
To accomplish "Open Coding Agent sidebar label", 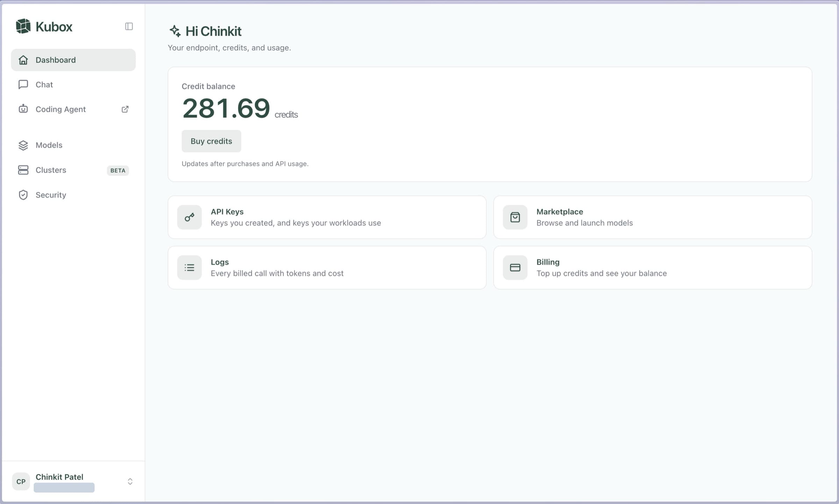I will [60, 109].
